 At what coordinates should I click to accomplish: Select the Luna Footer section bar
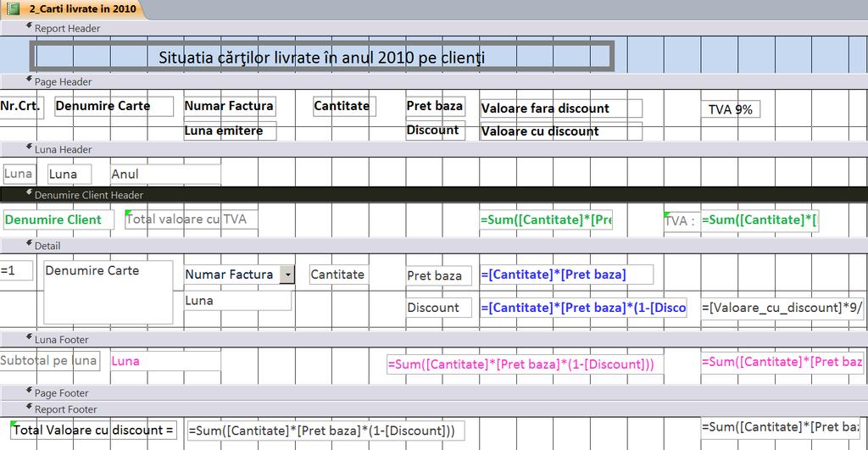(x=434, y=339)
